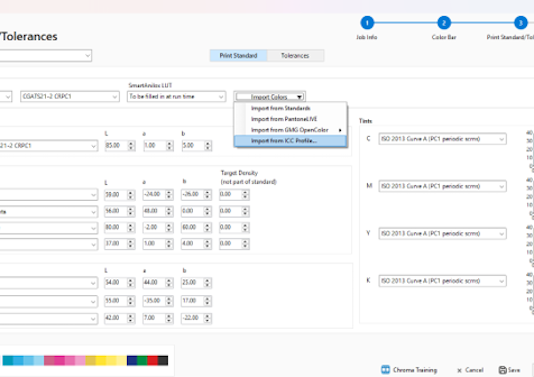Select the bright yellow color bar patch

point(101,361)
